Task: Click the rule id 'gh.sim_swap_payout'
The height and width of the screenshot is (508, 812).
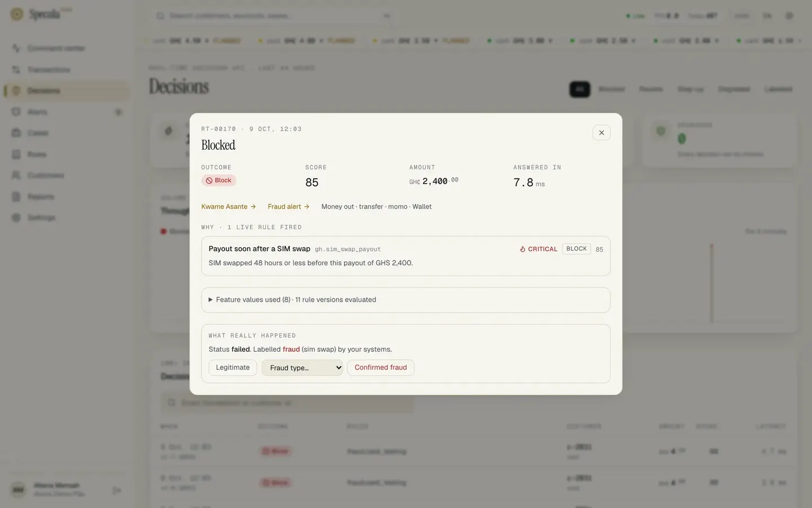Action: (348, 249)
